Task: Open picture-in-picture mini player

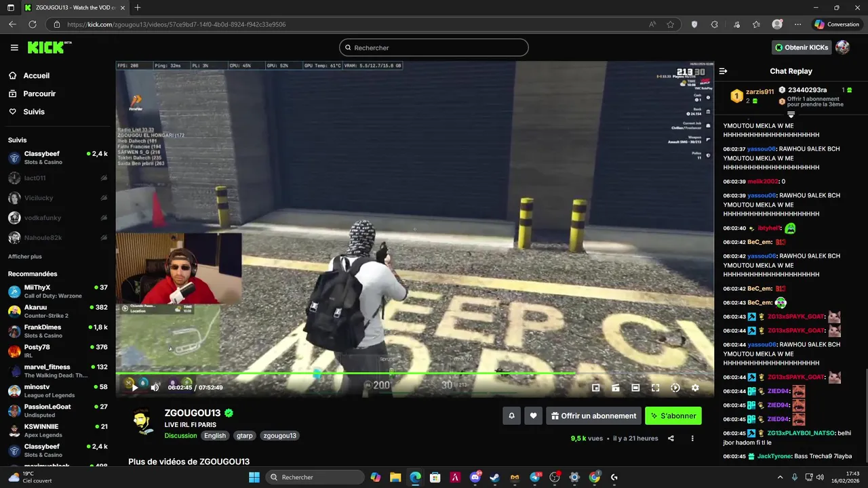Action: 595,388
